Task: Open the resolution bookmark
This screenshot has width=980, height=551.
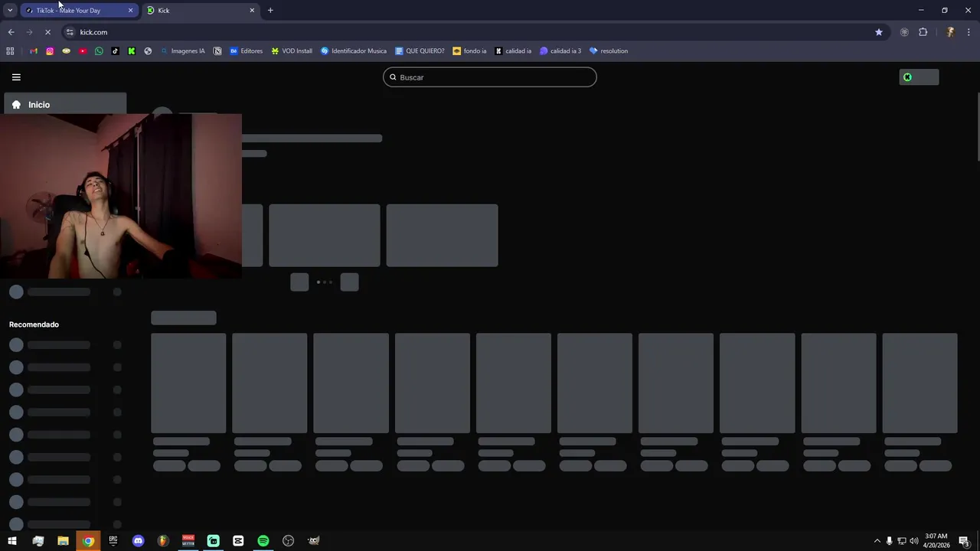Action: [609, 51]
